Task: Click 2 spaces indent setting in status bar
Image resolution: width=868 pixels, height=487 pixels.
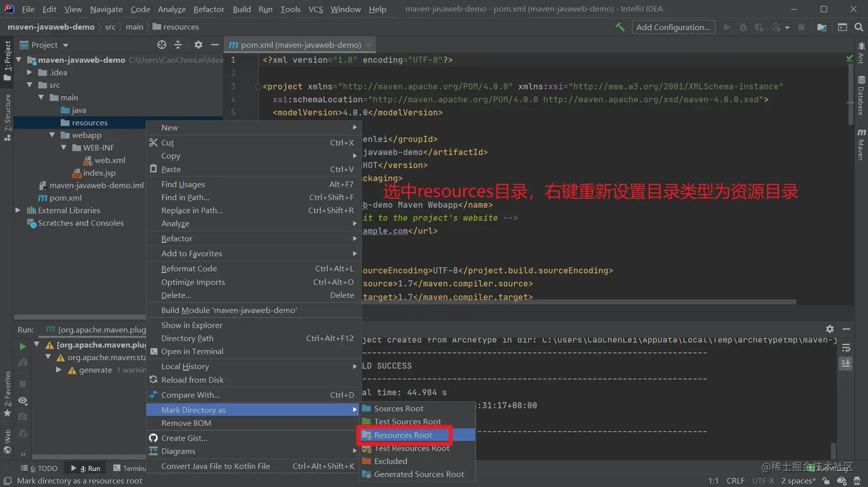Action: tap(798, 481)
